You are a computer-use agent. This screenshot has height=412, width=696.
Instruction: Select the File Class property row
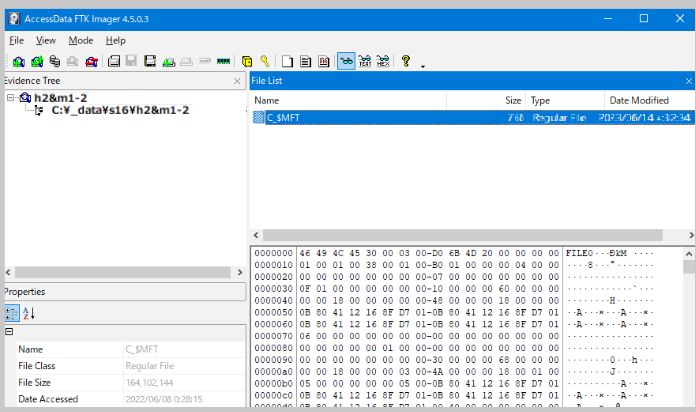click(130, 366)
